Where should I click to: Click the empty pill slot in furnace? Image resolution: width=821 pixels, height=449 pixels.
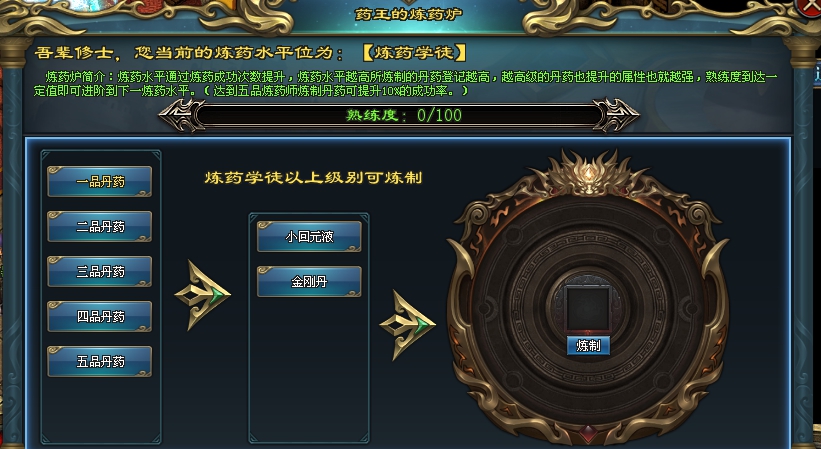588,309
